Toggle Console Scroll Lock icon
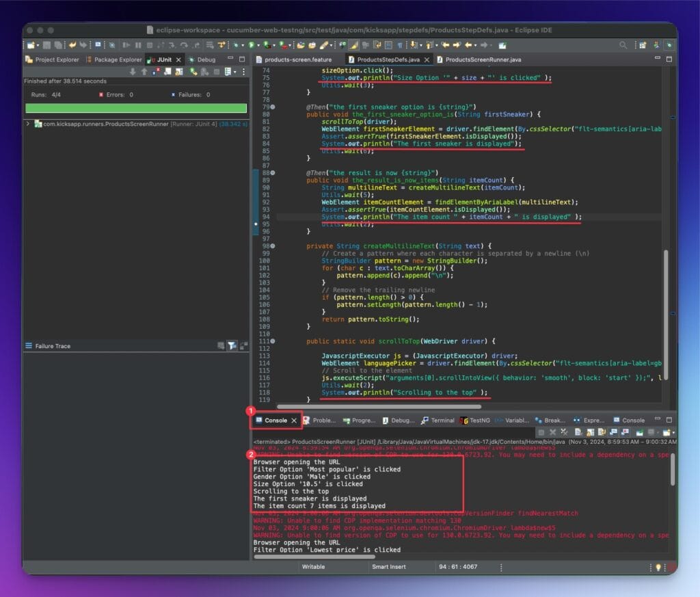 tap(590, 432)
